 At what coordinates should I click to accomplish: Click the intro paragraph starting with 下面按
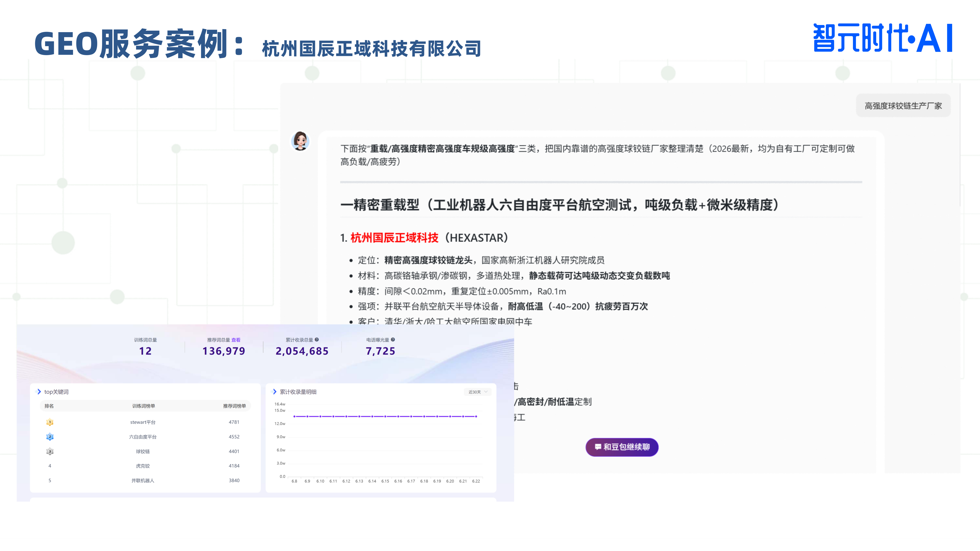[598, 155]
